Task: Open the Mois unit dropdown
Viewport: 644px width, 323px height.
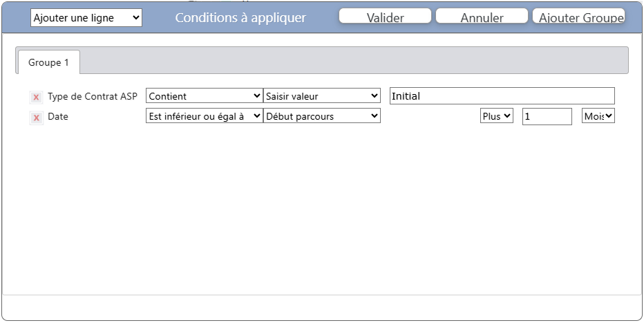Action: coord(598,116)
